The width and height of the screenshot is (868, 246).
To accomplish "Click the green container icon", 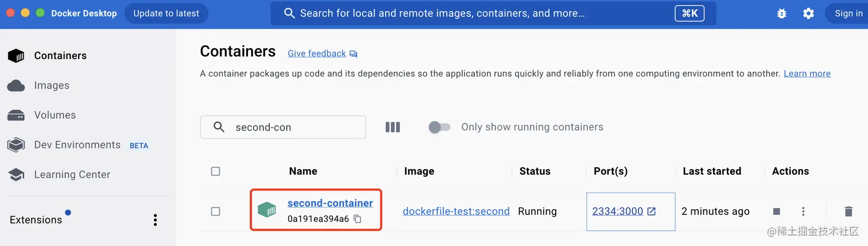I will (x=266, y=210).
